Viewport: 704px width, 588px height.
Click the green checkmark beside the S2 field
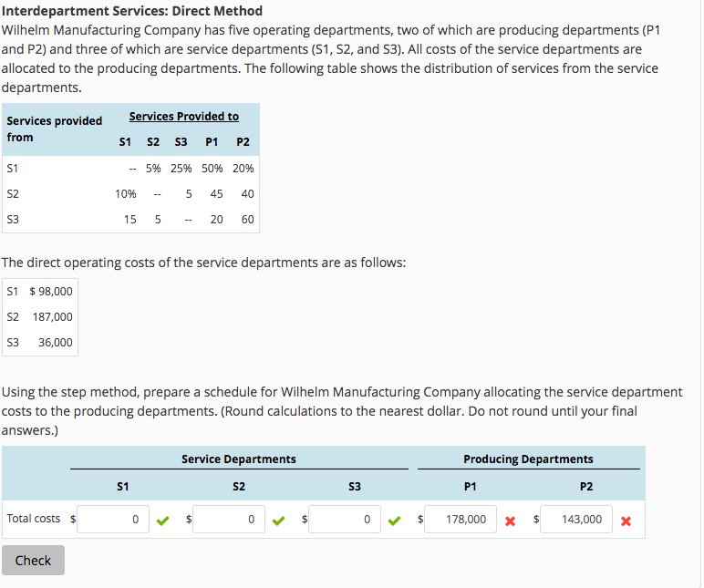(278, 521)
